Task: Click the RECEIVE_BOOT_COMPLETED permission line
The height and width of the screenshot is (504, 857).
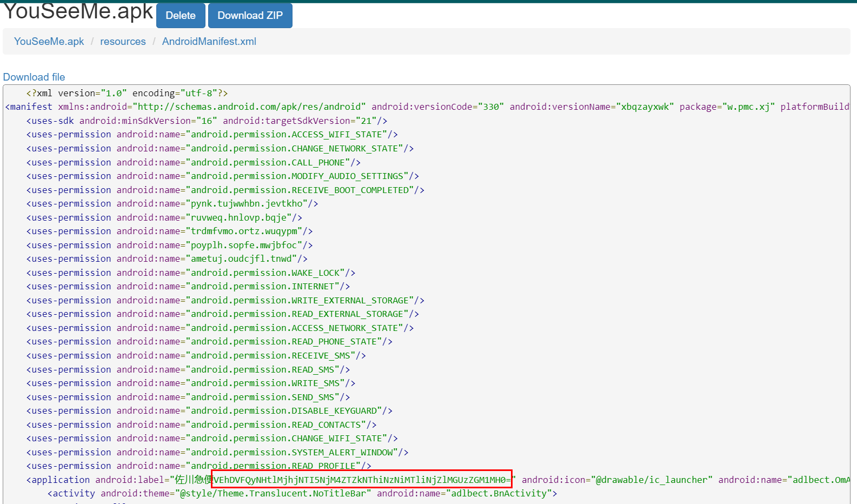Action: pyautogui.click(x=225, y=190)
